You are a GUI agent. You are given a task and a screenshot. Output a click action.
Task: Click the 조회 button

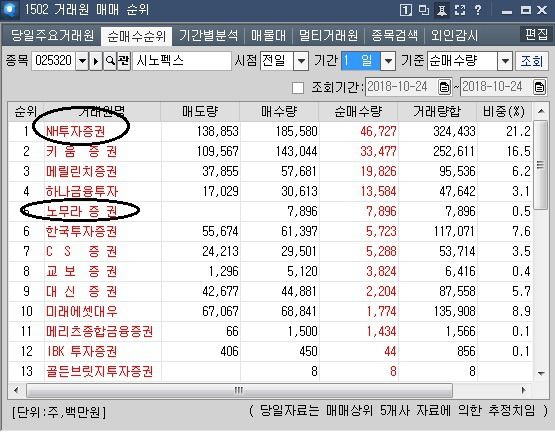click(x=532, y=61)
